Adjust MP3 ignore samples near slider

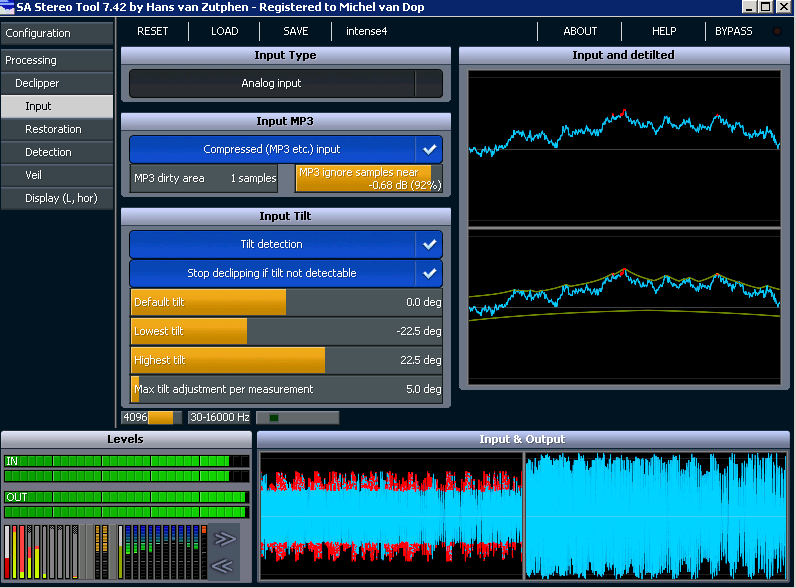coord(369,178)
